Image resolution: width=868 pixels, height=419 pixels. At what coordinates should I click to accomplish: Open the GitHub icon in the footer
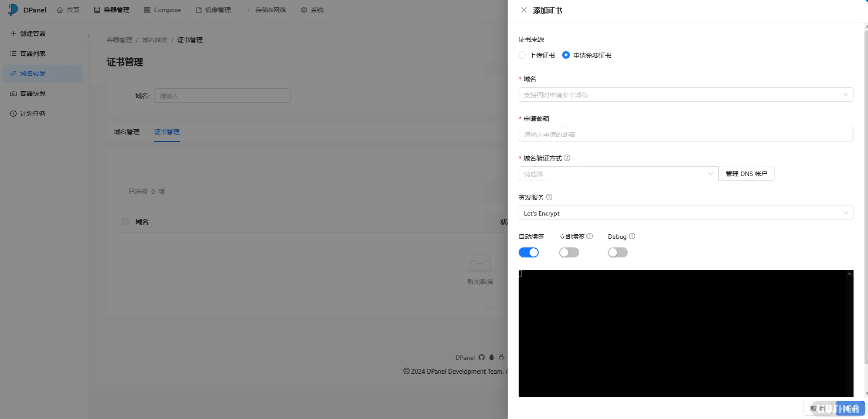[x=481, y=357]
